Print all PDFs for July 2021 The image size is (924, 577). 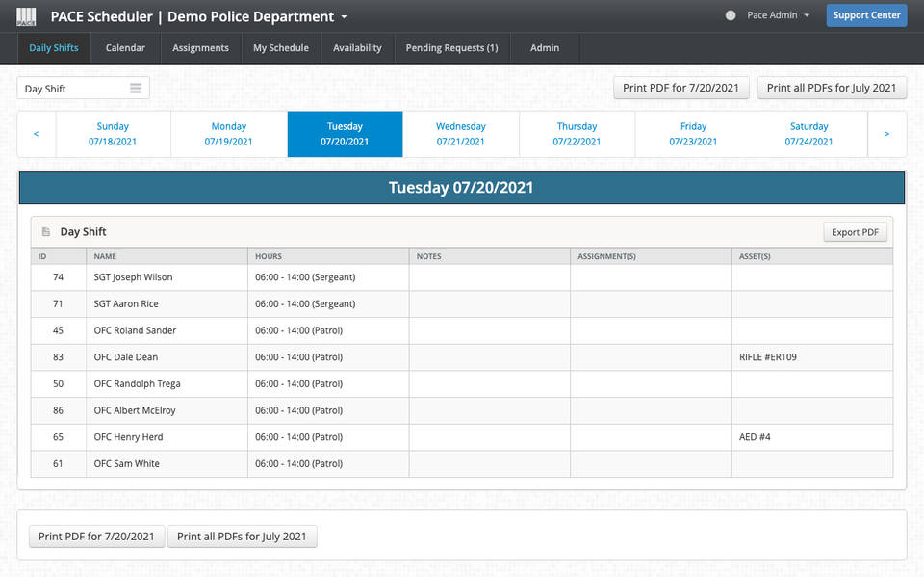(832, 87)
